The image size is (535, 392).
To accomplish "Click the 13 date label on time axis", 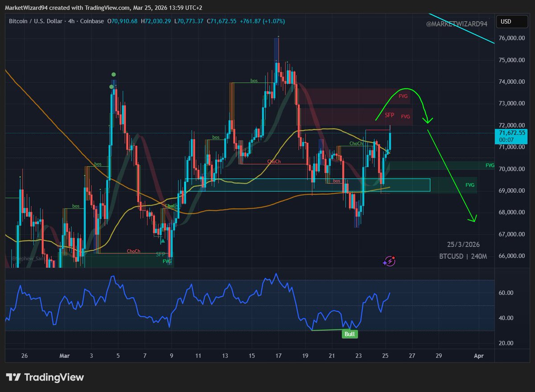I will (225, 356).
